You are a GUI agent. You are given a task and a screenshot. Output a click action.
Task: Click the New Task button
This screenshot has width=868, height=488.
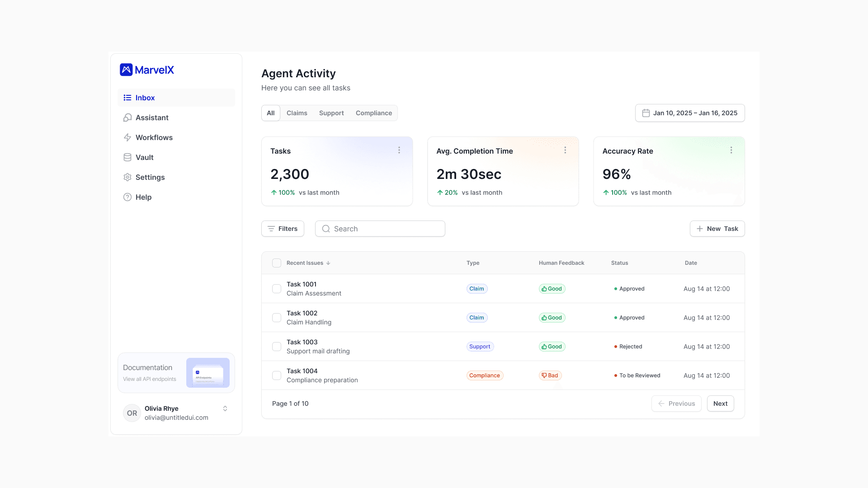[717, 229]
